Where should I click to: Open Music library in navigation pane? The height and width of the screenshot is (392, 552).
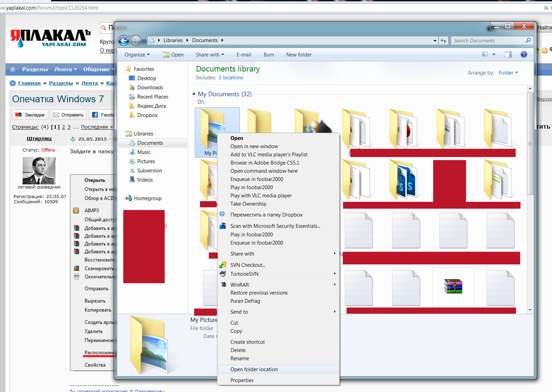click(144, 152)
